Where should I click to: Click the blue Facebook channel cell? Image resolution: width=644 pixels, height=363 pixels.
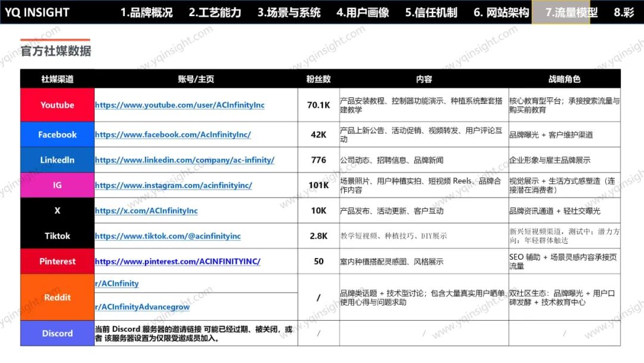(57, 135)
